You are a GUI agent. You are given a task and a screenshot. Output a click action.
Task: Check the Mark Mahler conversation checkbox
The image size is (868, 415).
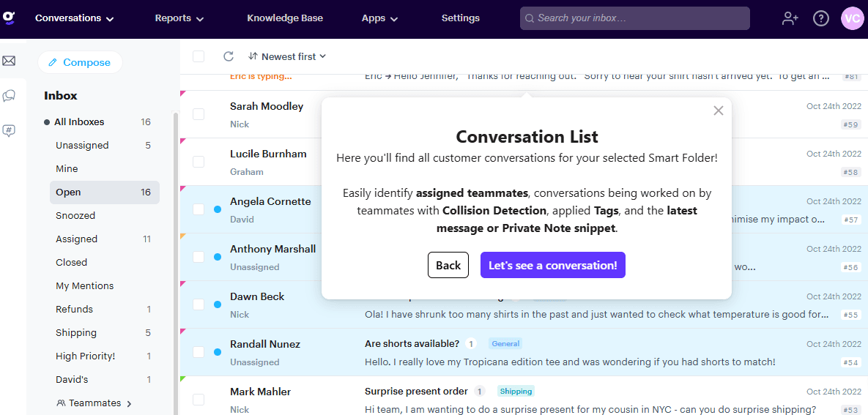(x=199, y=400)
